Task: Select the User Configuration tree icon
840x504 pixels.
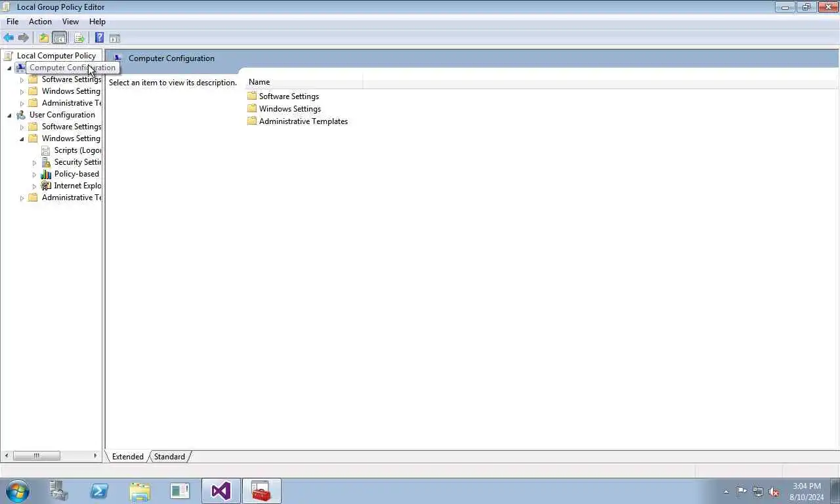Action: [x=20, y=115]
